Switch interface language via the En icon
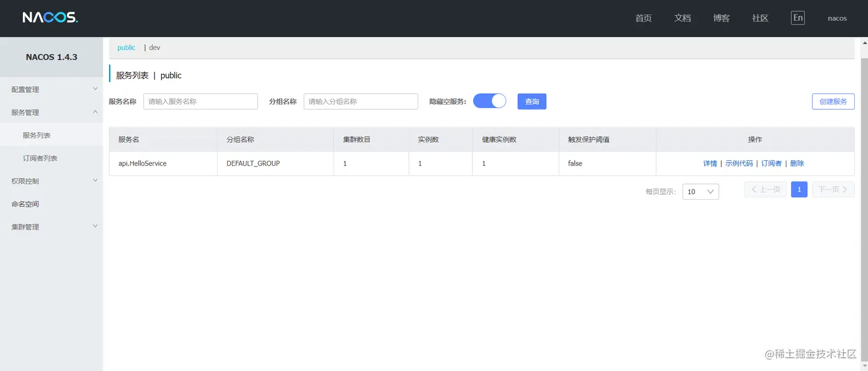This screenshot has width=868, height=371. (x=797, y=17)
